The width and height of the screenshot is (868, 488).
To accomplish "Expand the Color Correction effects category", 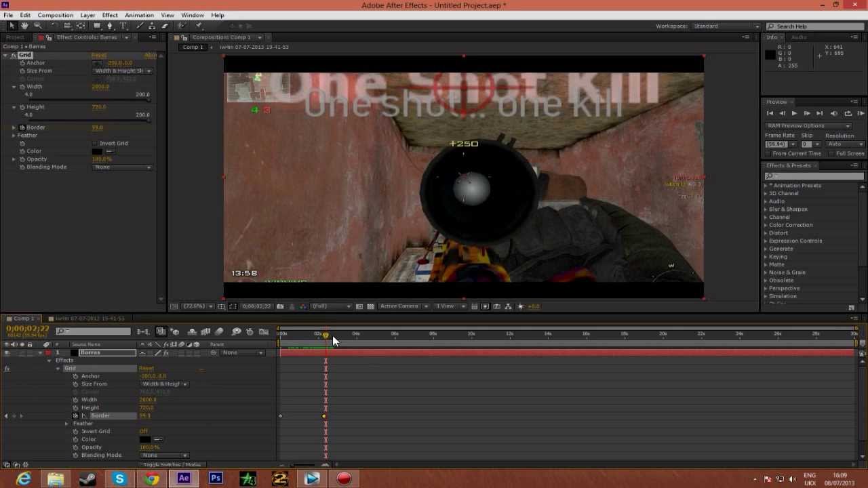I will tap(766, 225).
